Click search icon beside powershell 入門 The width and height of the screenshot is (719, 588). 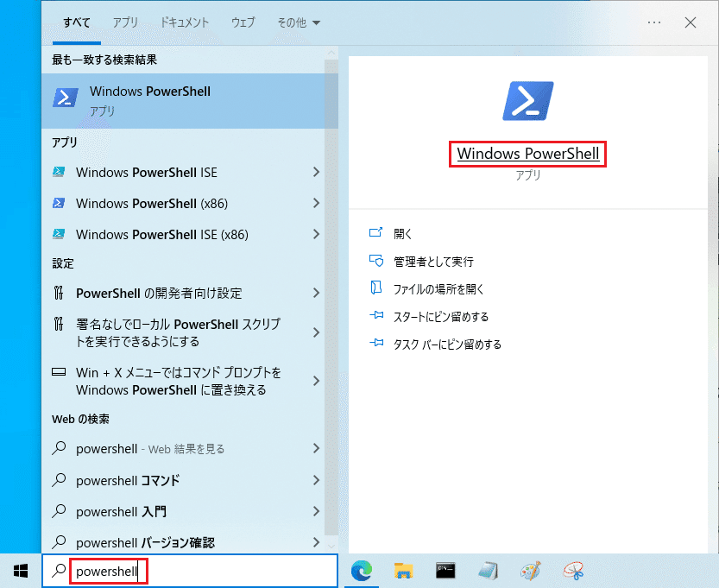coord(60,511)
